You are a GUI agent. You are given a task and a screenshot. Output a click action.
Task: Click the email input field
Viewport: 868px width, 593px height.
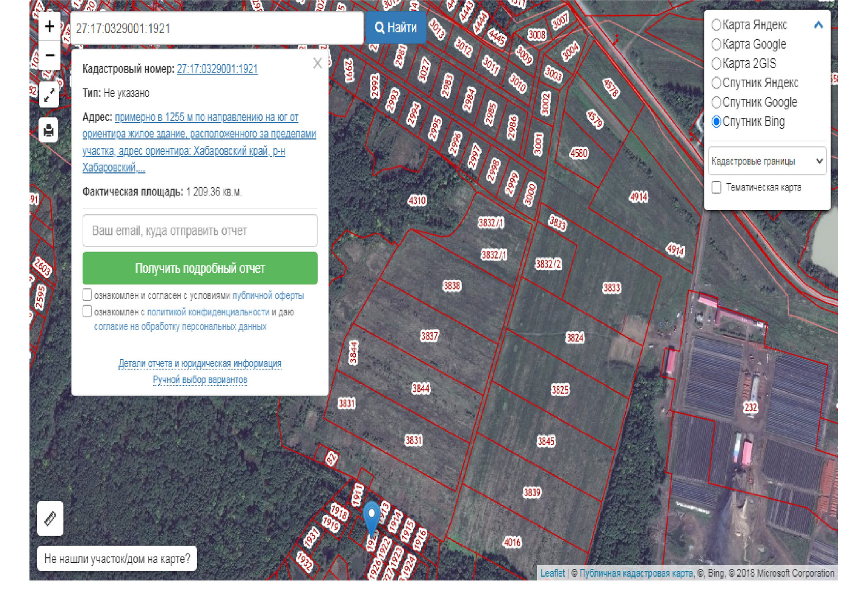click(200, 231)
